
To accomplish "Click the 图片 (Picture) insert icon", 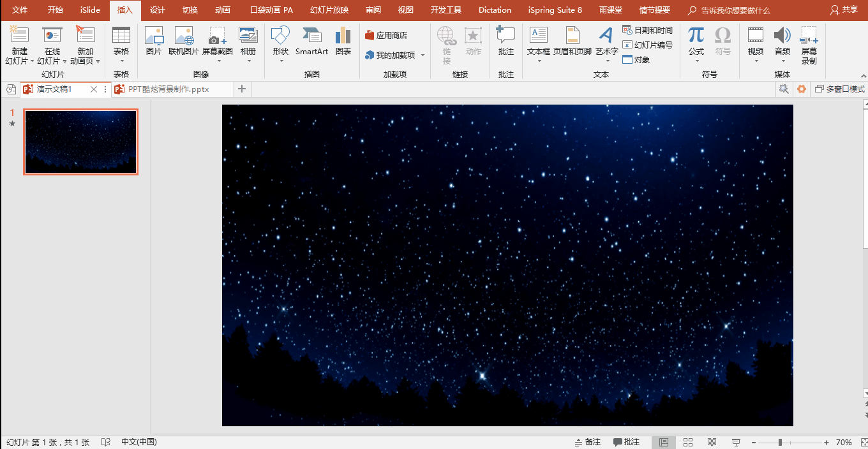I will [154, 41].
